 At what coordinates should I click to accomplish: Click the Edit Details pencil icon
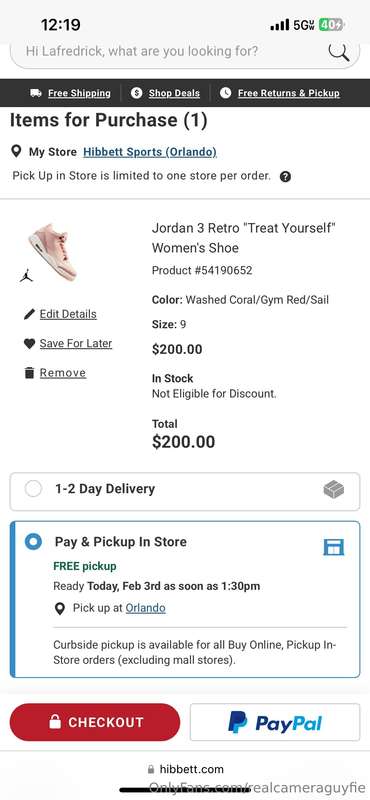pos(29,314)
